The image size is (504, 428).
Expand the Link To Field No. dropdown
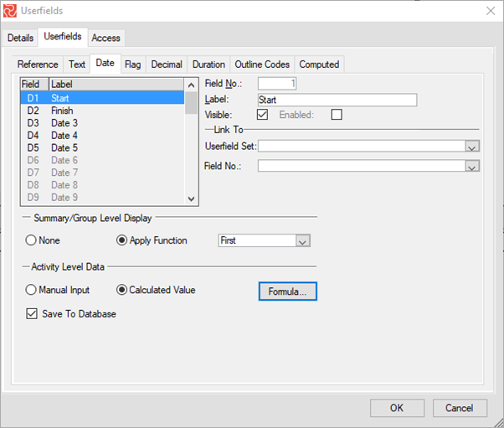(x=472, y=167)
